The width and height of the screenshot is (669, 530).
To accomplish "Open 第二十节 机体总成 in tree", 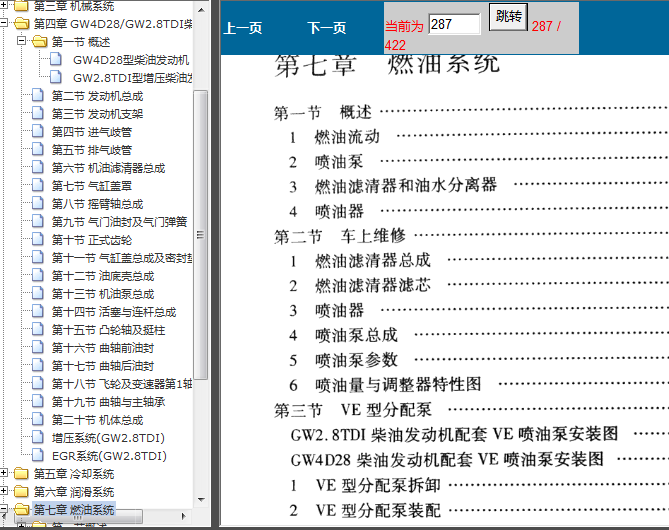I will [97, 420].
